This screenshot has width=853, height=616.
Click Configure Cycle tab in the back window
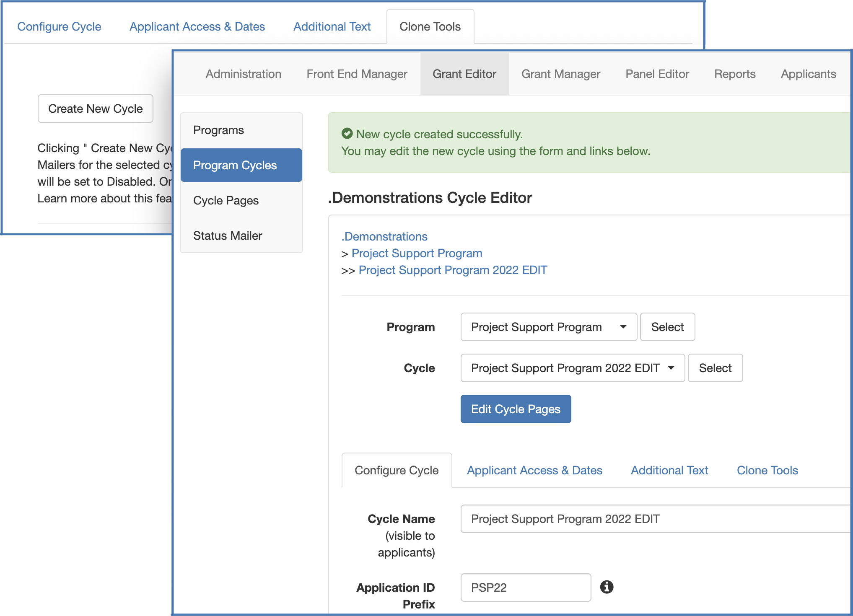pyautogui.click(x=59, y=26)
